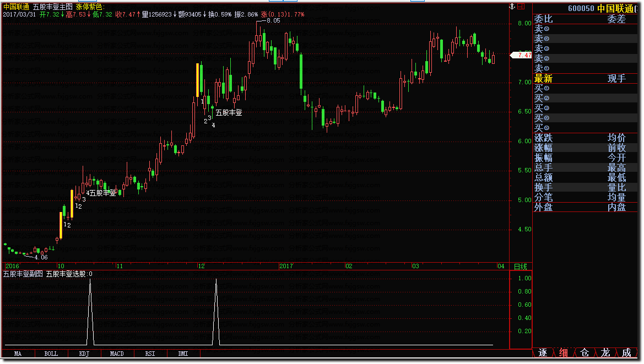
Task: Click the 4.06 low price annotation
Action: [41, 257]
